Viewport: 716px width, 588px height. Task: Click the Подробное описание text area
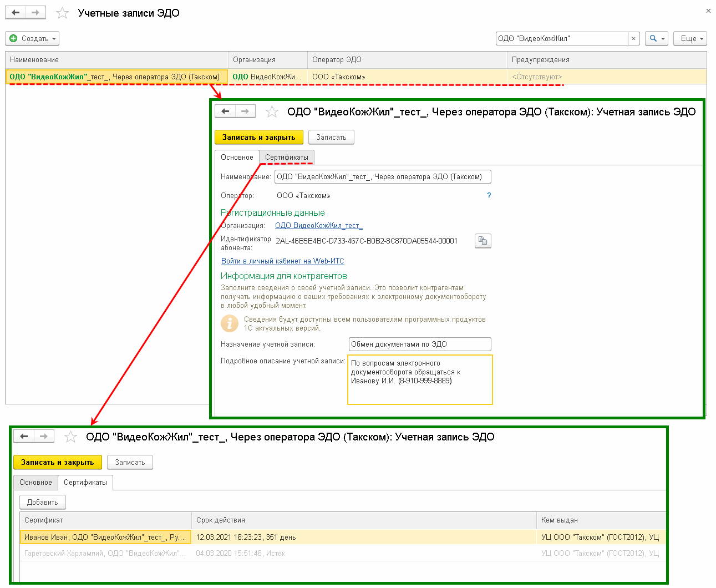point(420,379)
